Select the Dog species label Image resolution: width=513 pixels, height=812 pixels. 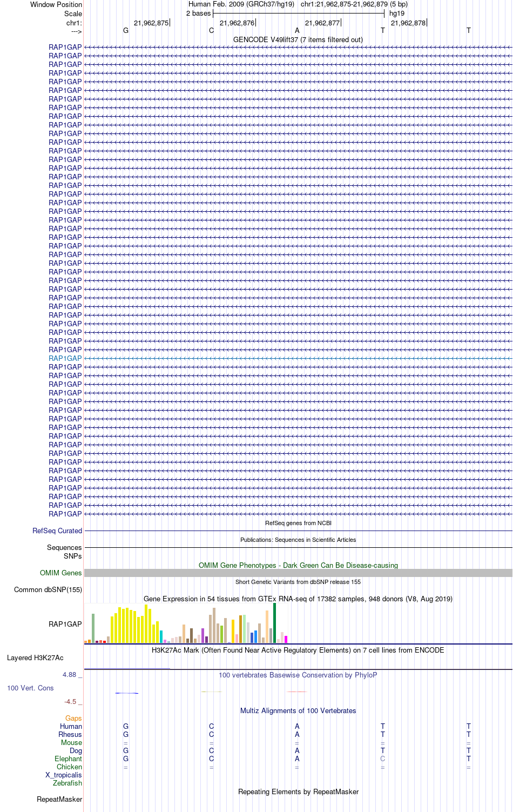(76, 750)
